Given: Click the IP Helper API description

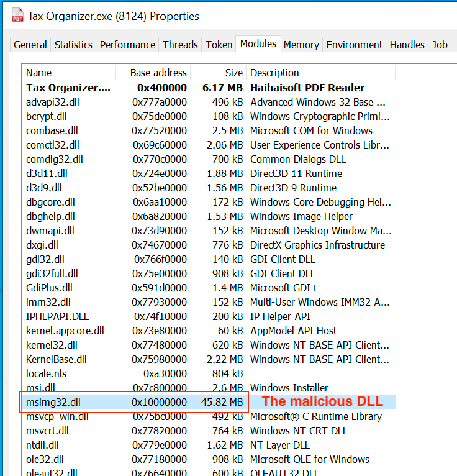Looking at the screenshot, I should (280, 316).
